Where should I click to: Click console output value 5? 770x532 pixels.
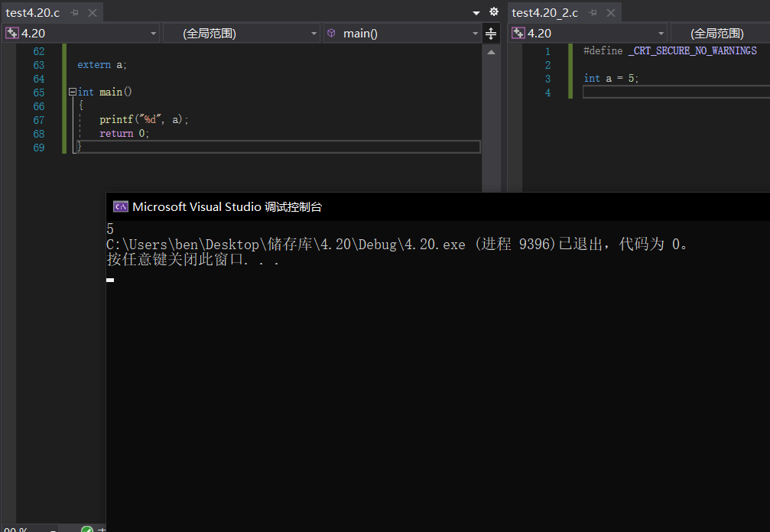click(110, 229)
